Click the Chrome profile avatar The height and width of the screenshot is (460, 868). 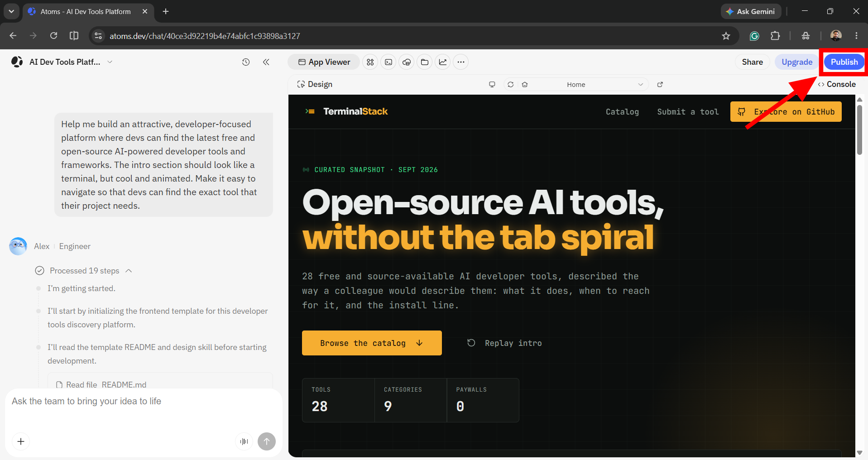(836, 36)
